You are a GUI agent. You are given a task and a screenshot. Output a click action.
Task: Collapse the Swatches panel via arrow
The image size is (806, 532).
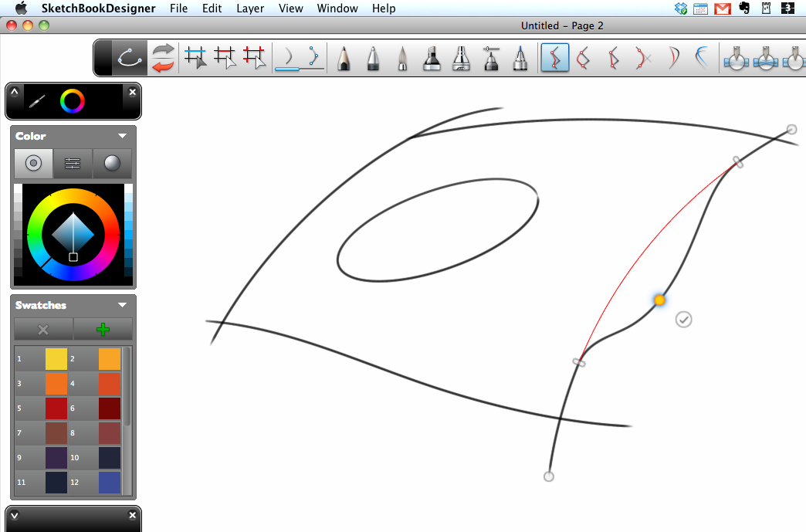point(122,305)
